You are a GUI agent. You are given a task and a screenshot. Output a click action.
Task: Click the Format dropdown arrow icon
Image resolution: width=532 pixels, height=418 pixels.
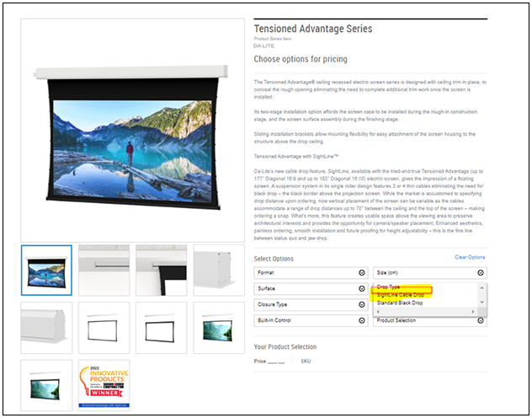coord(362,273)
